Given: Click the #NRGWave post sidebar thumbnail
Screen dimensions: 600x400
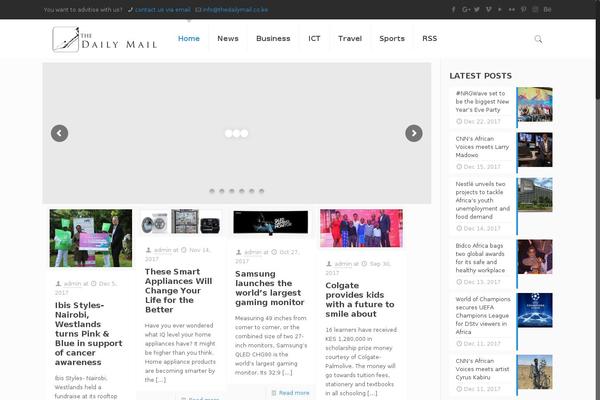Looking at the screenshot, I should click(x=535, y=104).
